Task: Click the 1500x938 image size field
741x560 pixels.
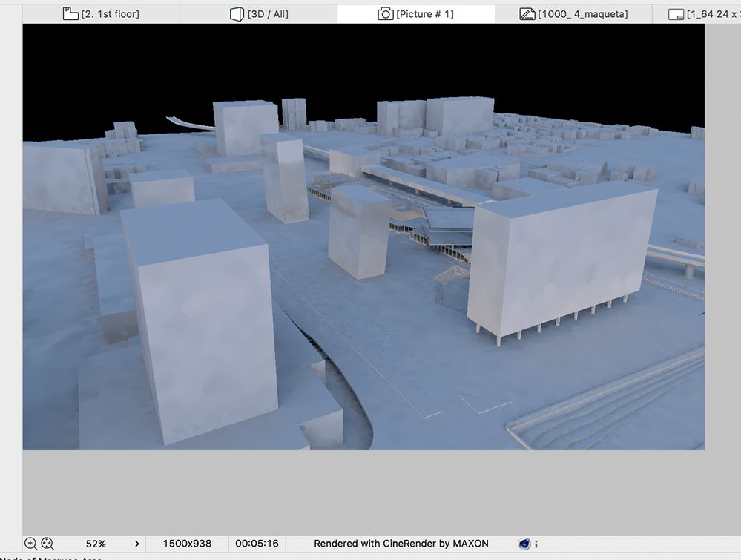Action: (185, 543)
